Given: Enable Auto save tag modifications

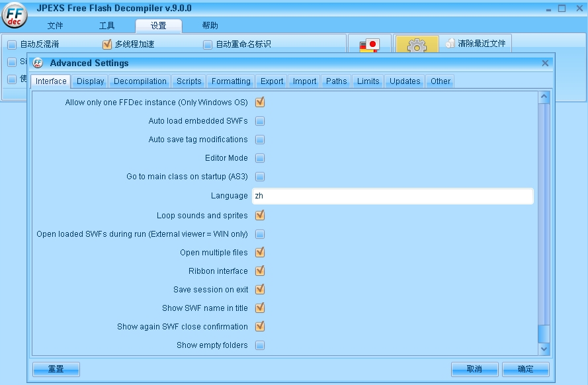Looking at the screenshot, I should [260, 140].
